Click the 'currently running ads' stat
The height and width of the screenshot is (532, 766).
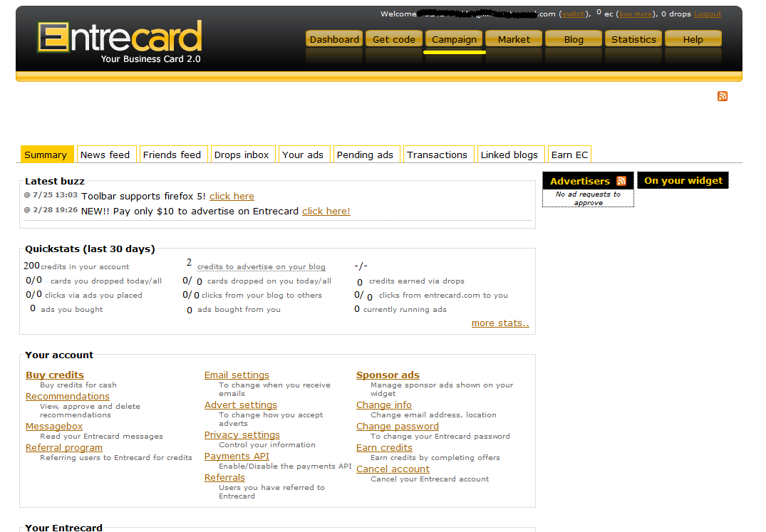[x=400, y=309]
